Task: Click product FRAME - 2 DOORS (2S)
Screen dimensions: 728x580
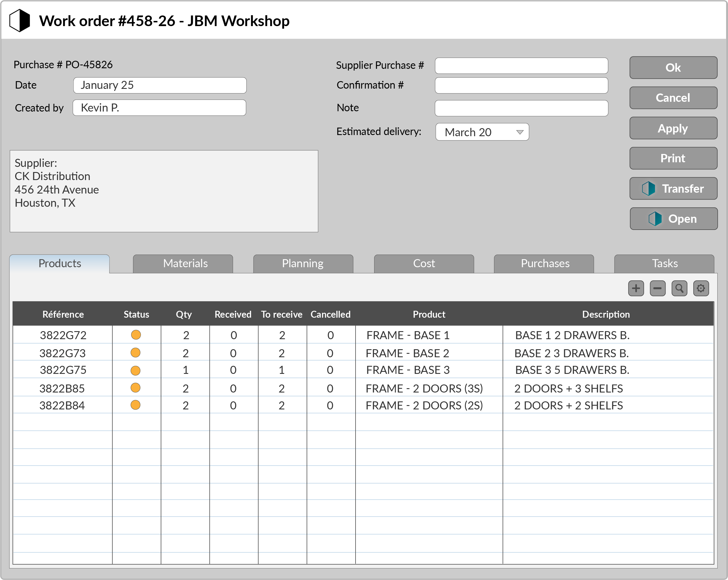Action: (424, 406)
